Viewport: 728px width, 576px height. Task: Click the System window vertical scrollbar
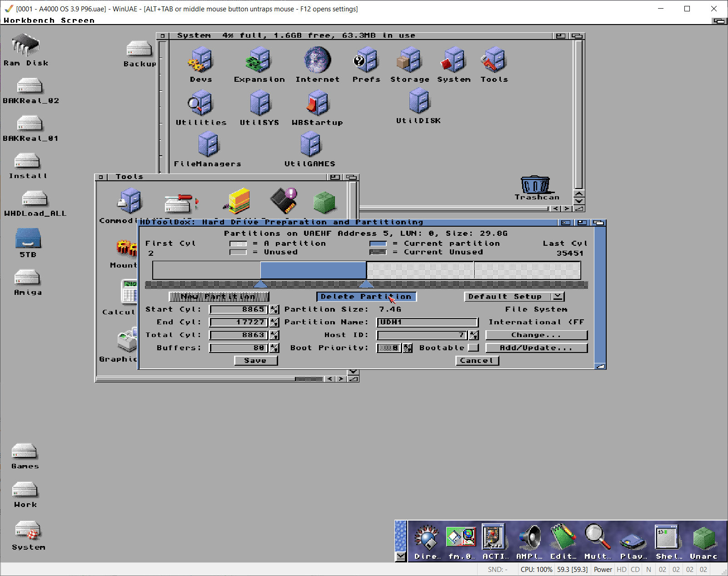tap(578, 114)
